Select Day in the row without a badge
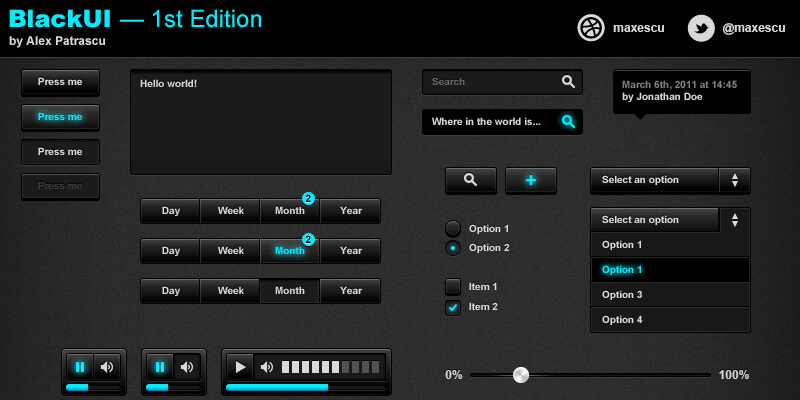 170,291
